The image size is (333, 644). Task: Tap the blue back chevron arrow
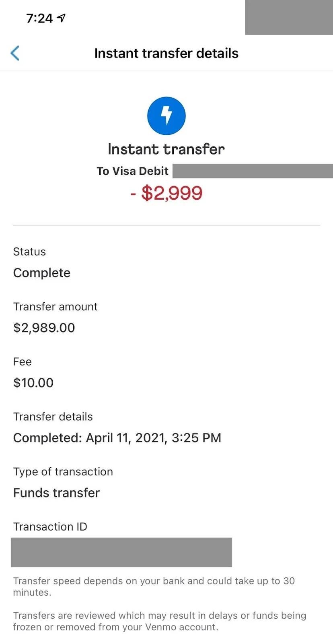click(x=15, y=53)
